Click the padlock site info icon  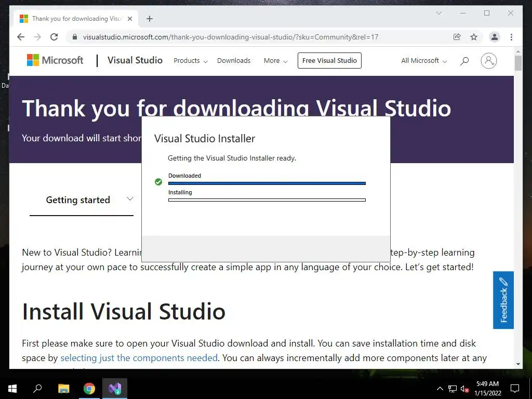[x=75, y=37]
